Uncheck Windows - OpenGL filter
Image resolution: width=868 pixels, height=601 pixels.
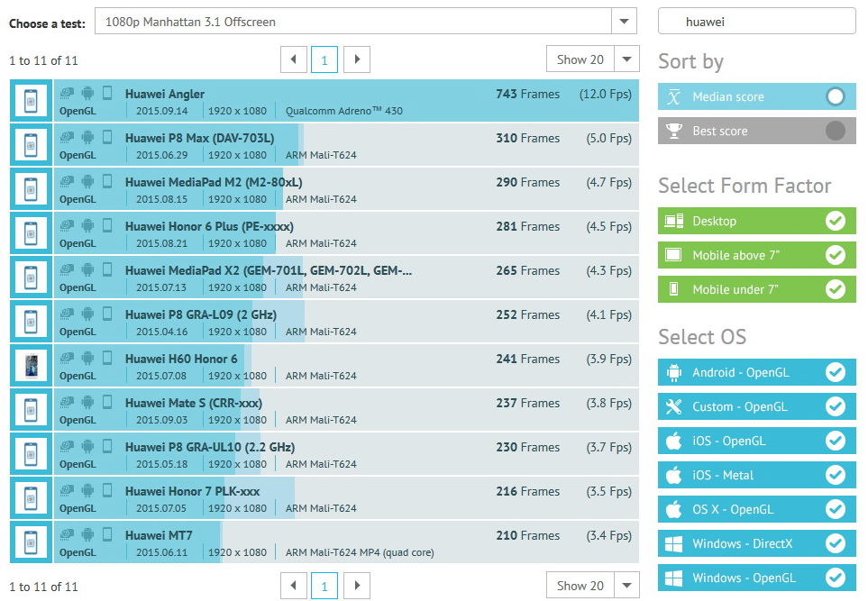point(836,578)
